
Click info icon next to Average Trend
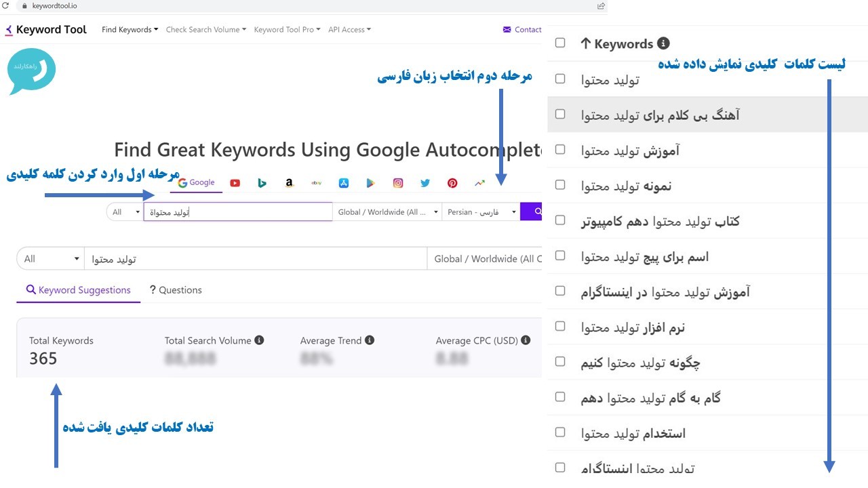370,340
